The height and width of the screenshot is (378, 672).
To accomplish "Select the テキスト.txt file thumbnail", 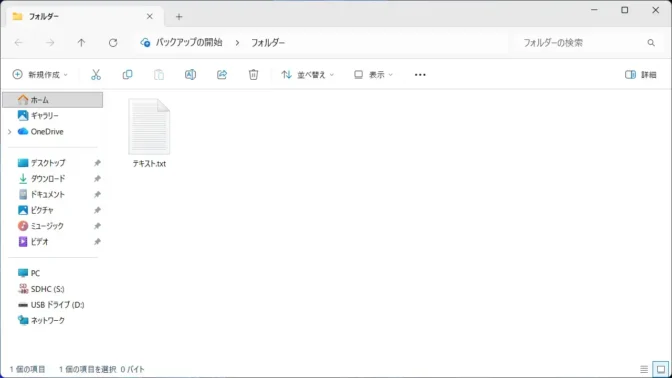I will [149, 126].
